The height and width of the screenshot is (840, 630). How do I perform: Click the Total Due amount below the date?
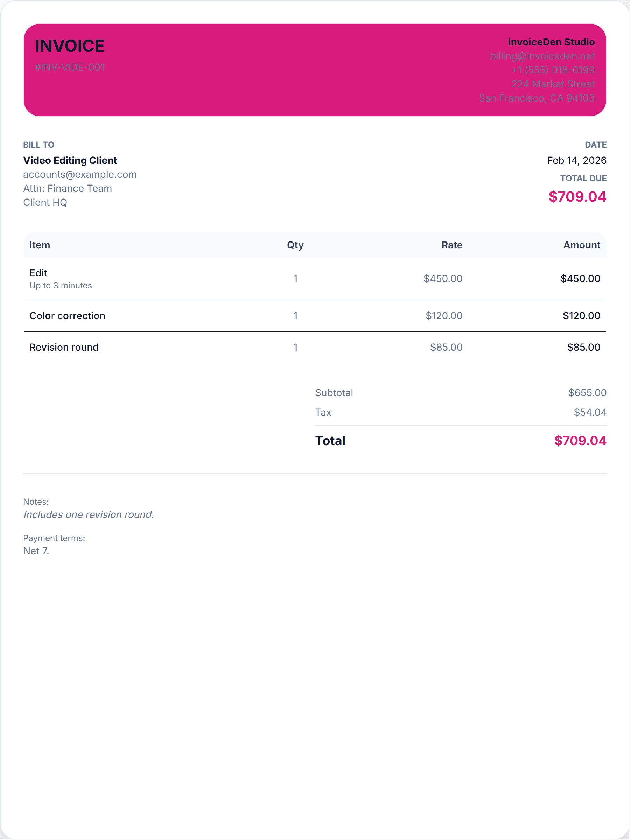coord(577,197)
